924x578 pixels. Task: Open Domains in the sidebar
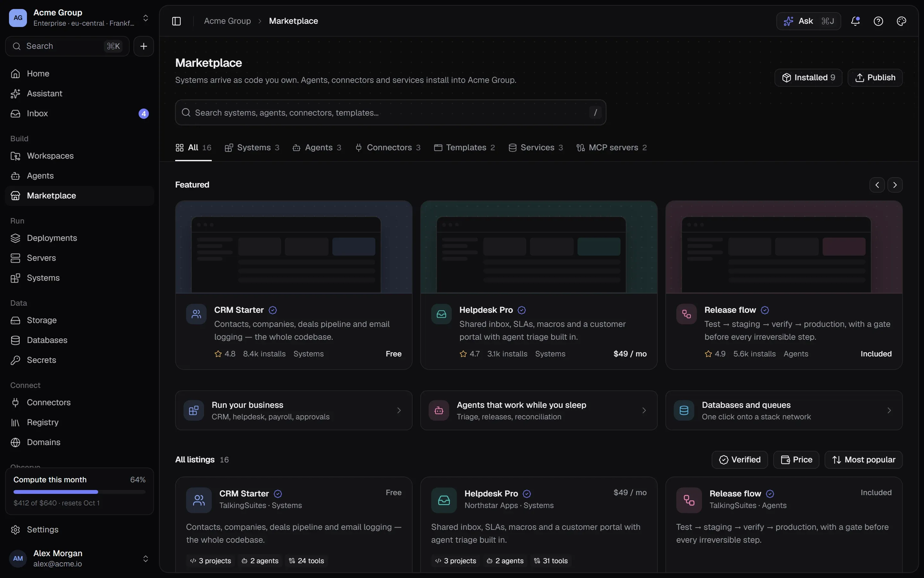tap(80, 442)
